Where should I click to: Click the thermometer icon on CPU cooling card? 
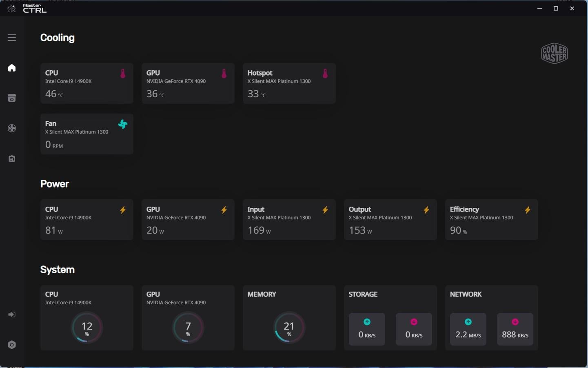(123, 74)
